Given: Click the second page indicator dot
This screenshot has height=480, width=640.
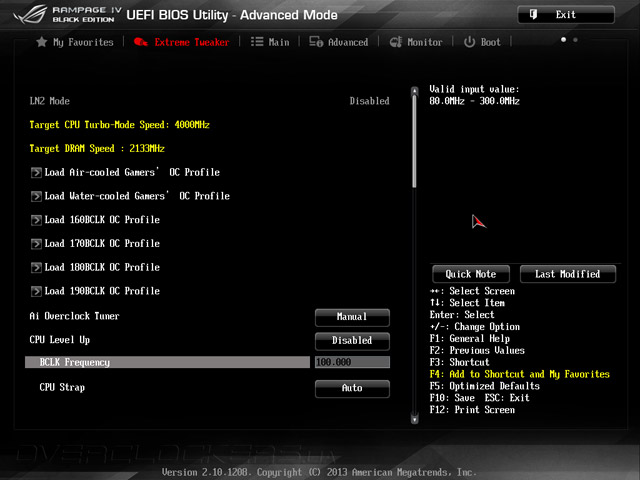Looking at the screenshot, I should (x=576, y=40).
